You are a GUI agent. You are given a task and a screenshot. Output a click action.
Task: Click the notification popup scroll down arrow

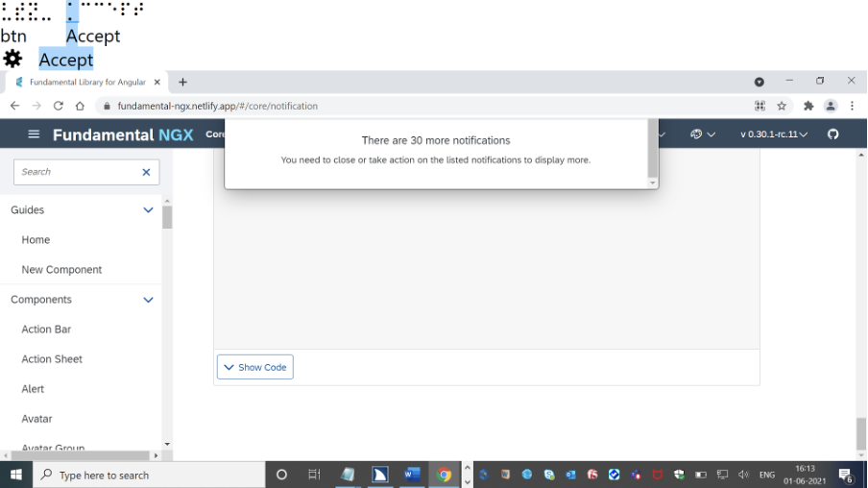tap(653, 183)
